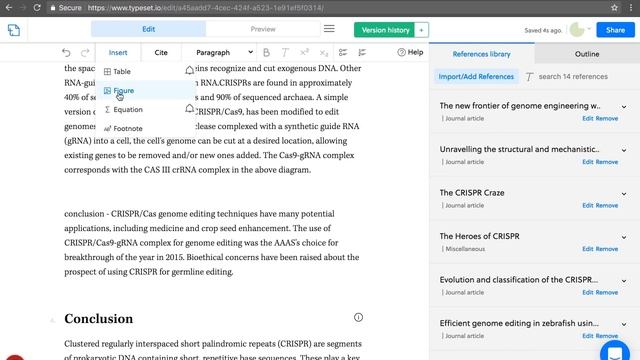Reload the browser page

[37, 7]
